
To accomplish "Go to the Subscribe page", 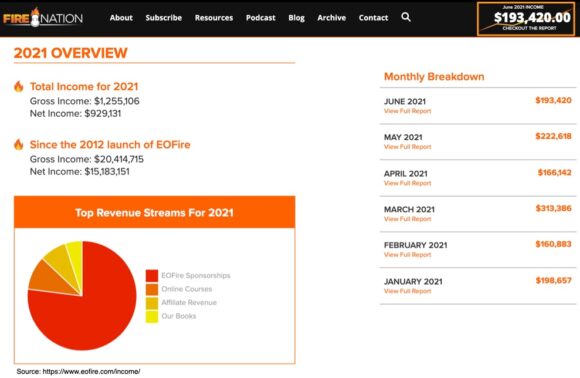I will point(163,18).
